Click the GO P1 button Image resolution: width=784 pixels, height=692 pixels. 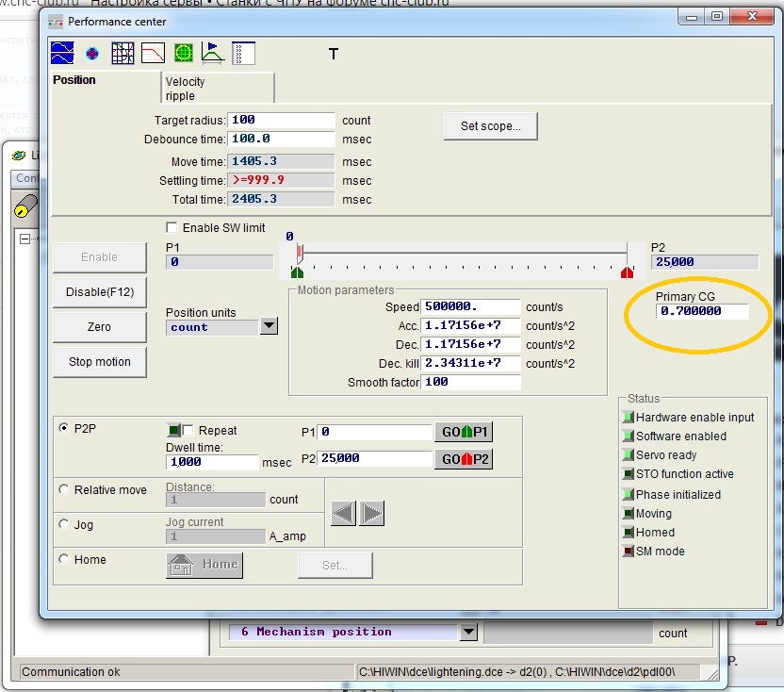[x=464, y=432]
